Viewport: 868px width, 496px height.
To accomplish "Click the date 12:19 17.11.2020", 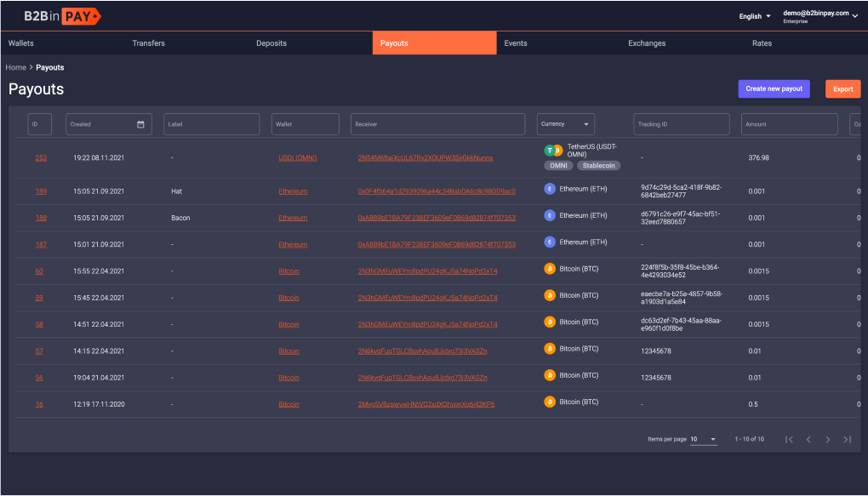I will (x=99, y=404).
